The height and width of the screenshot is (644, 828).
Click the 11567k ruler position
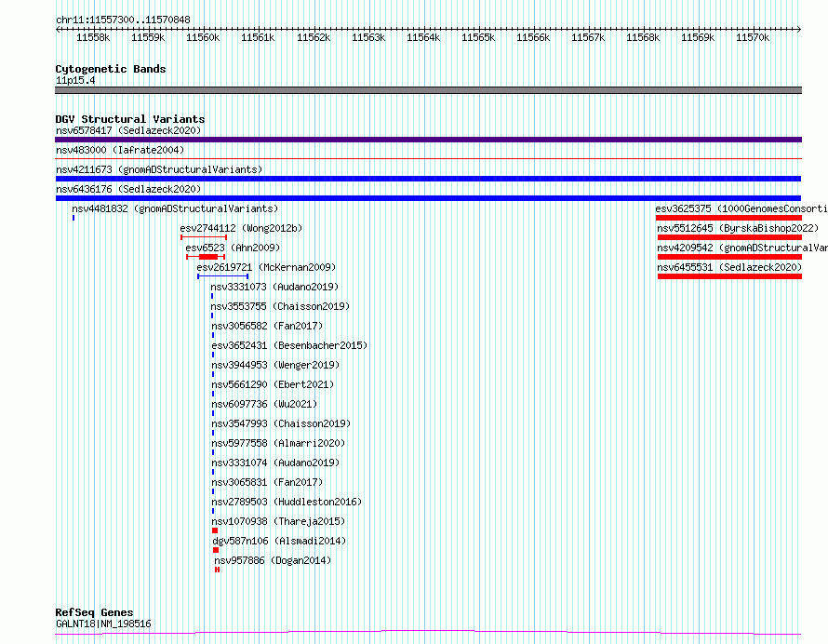pyautogui.click(x=588, y=37)
